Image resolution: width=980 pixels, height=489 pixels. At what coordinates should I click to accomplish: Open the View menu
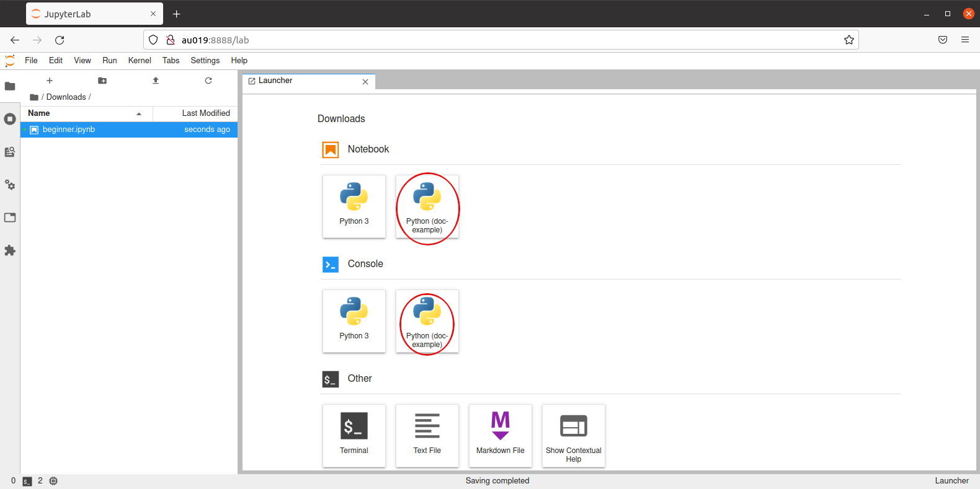tap(82, 61)
